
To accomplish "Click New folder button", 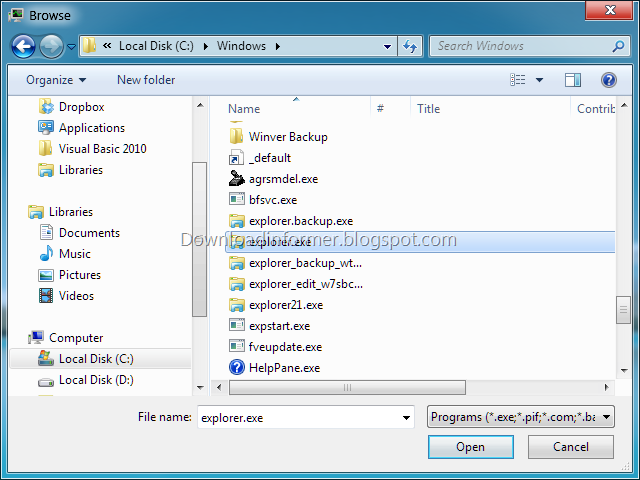I will (x=146, y=80).
